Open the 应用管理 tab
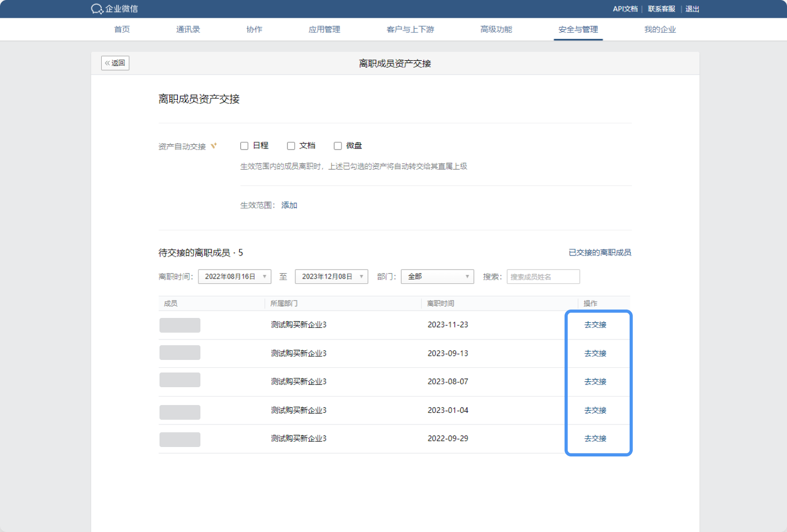 (x=324, y=29)
